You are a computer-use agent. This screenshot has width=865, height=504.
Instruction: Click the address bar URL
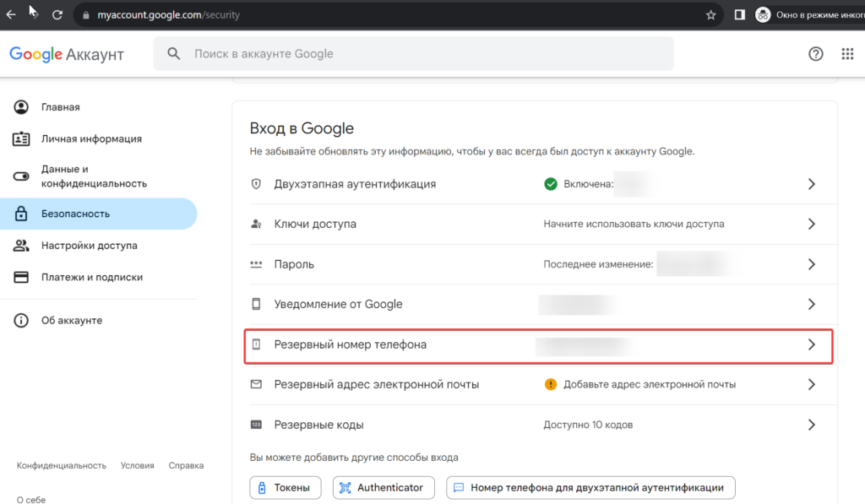point(169,15)
